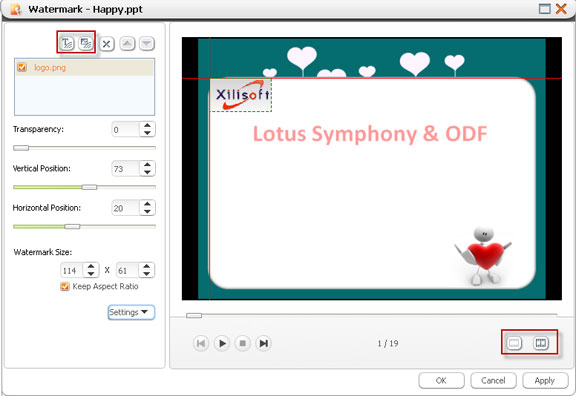Image resolution: width=576 pixels, height=396 pixels.
Task: Click the Apply button
Action: [x=545, y=381]
